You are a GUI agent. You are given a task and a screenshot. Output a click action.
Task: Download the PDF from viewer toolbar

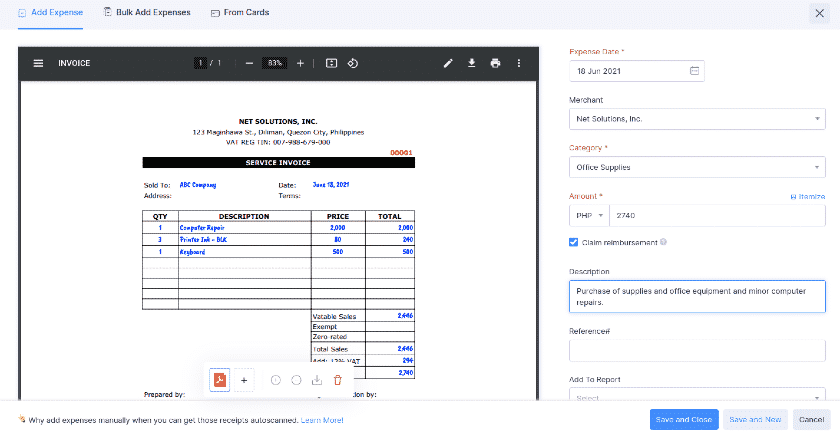(x=471, y=63)
